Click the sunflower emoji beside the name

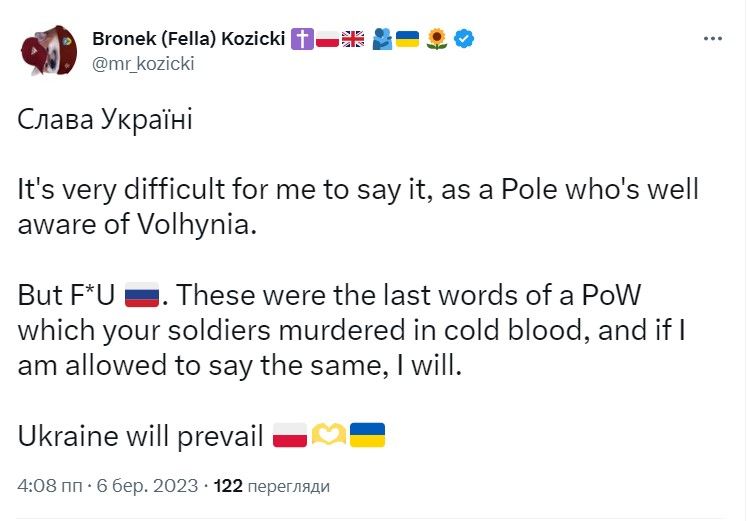437,39
